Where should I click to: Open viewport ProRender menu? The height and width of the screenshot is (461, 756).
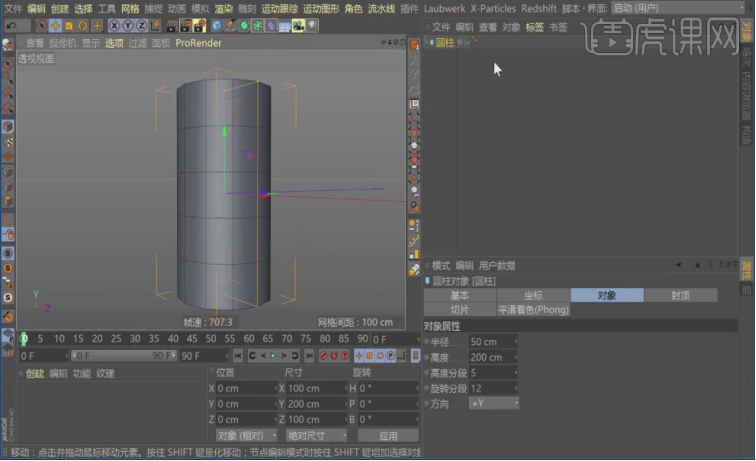[x=199, y=43]
